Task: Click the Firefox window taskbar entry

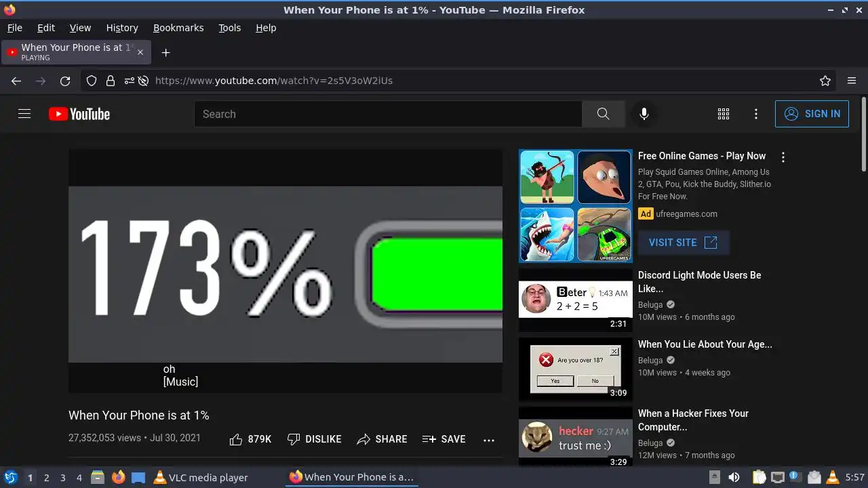Action: point(353,477)
